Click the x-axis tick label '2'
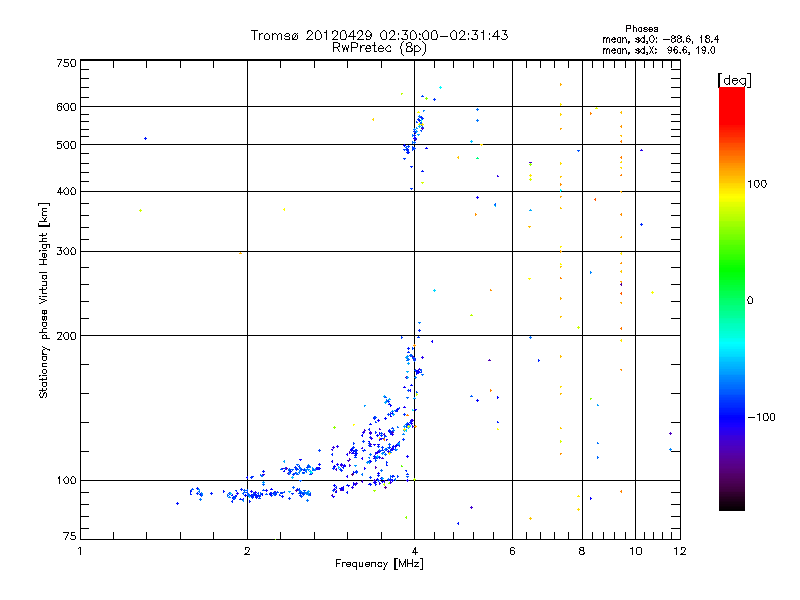800x600 pixels. click(247, 551)
